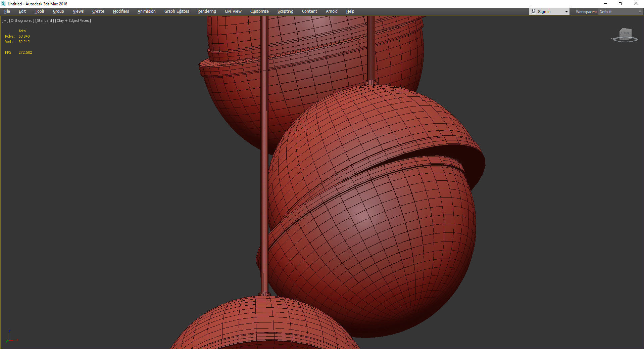Close the 3ds Max window
Viewport: 644px width, 349px height.
point(636,4)
